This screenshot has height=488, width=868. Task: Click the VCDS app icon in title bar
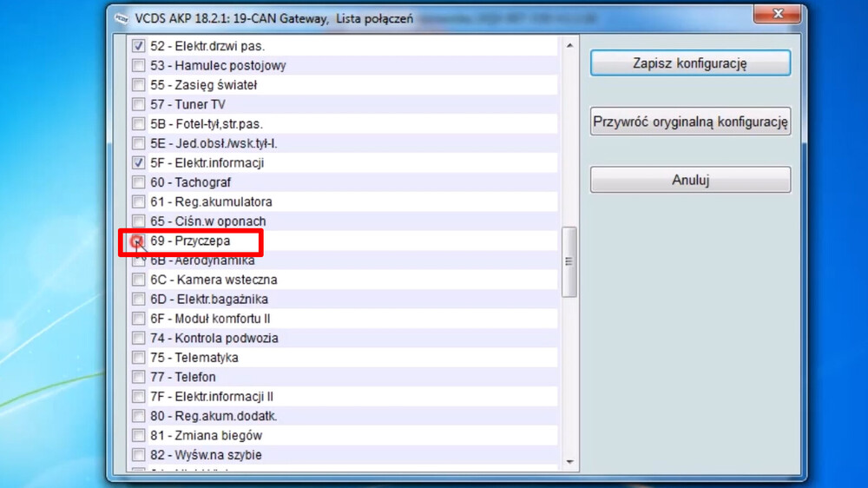120,18
